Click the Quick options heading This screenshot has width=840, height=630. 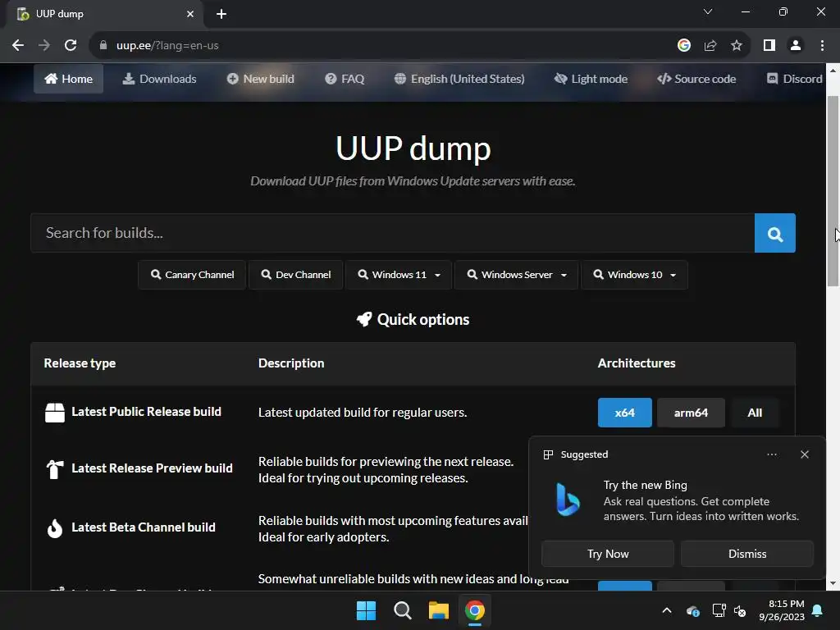413,320
